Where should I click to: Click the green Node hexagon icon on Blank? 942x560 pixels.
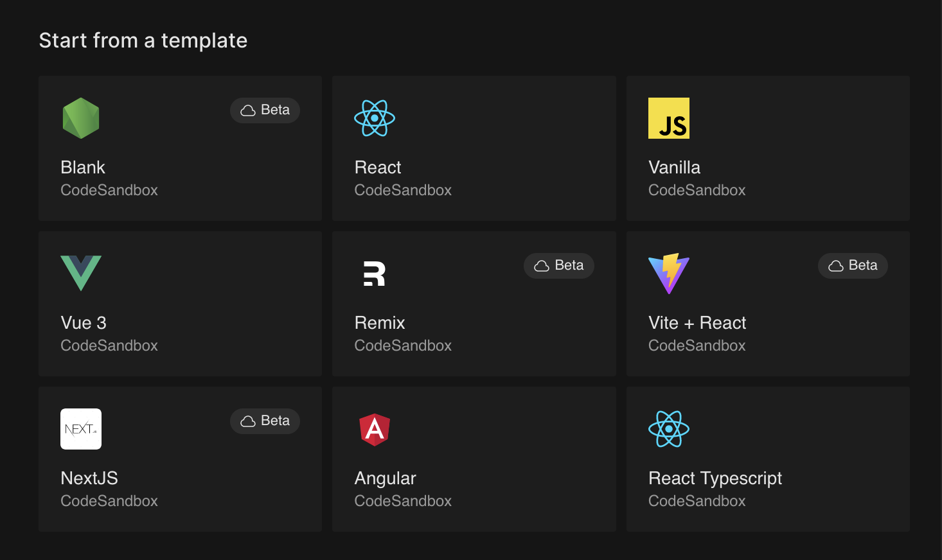point(81,118)
